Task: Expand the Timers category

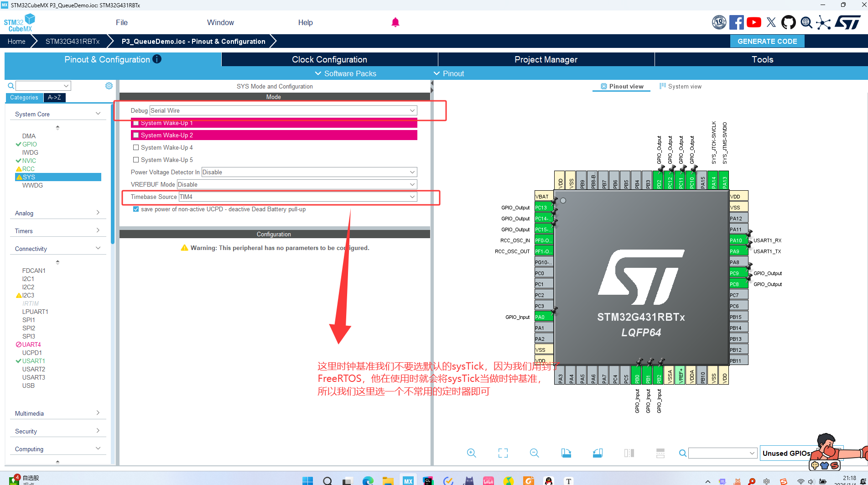Action: (57, 231)
